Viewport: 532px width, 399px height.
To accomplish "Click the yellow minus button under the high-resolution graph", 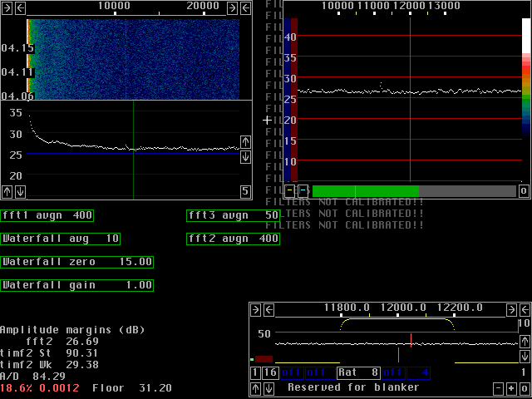I will (289, 191).
